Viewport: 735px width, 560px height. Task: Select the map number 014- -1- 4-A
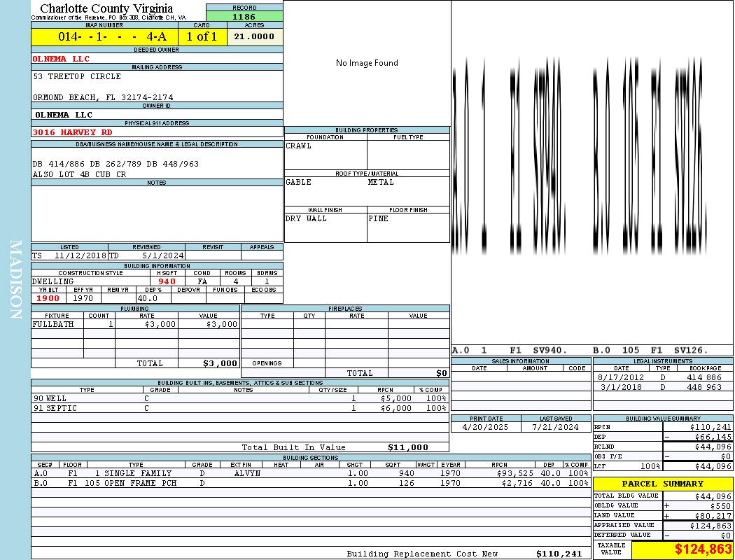pyautogui.click(x=112, y=36)
